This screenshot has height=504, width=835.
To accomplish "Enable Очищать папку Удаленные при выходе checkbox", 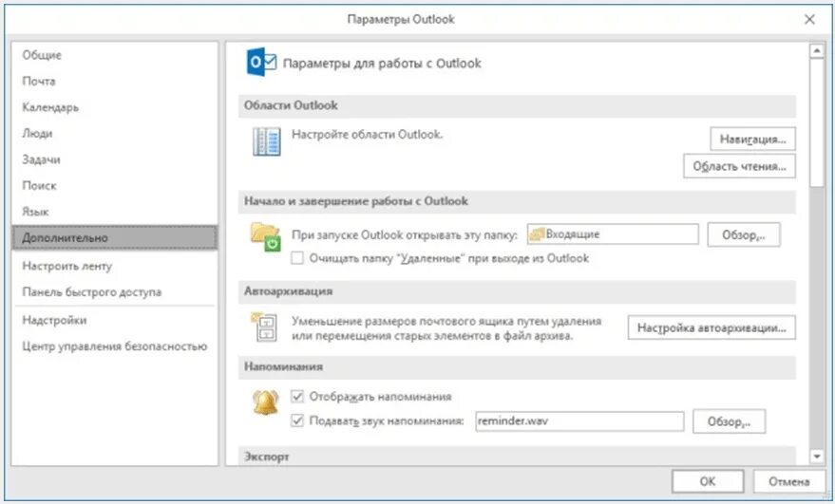I will [297, 259].
